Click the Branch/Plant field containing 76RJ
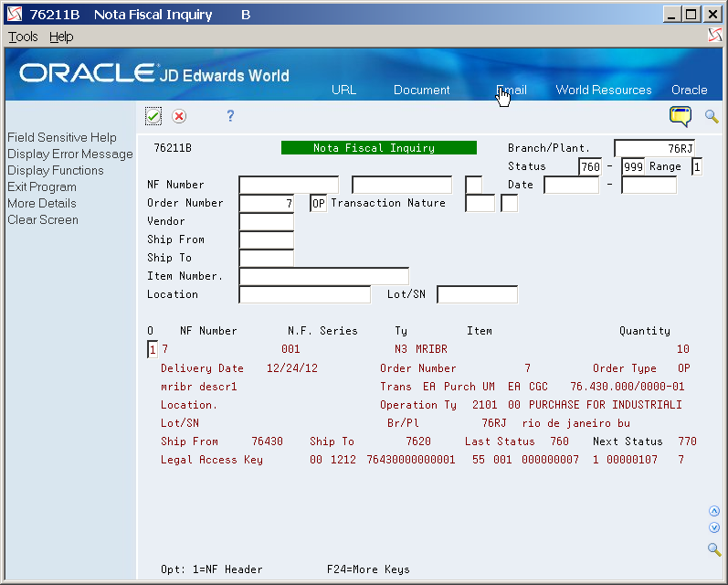 coord(654,148)
